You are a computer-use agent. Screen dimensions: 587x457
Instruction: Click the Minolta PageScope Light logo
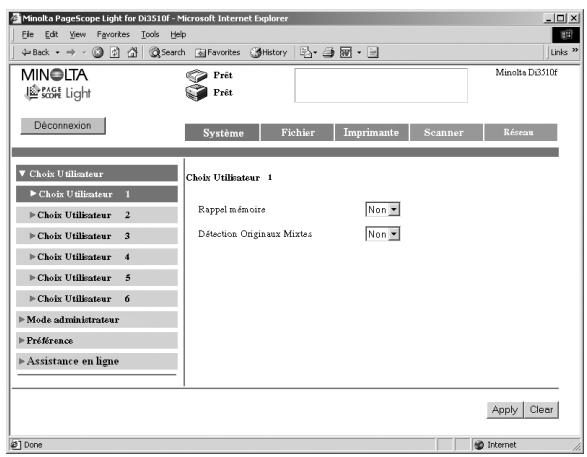(x=55, y=85)
